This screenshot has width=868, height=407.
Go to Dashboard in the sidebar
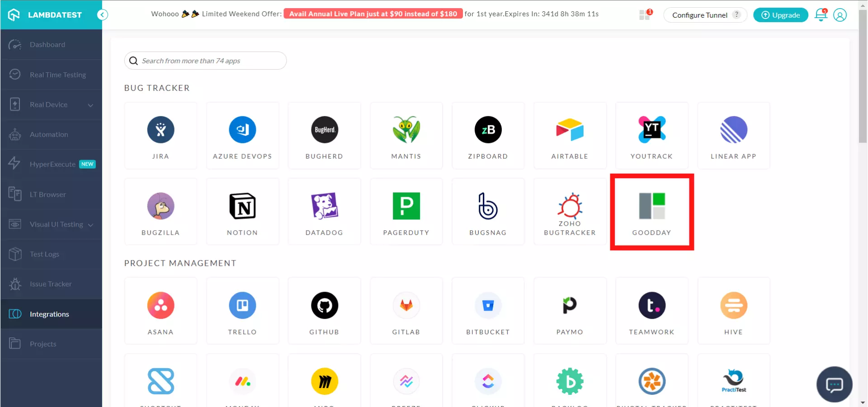point(47,45)
